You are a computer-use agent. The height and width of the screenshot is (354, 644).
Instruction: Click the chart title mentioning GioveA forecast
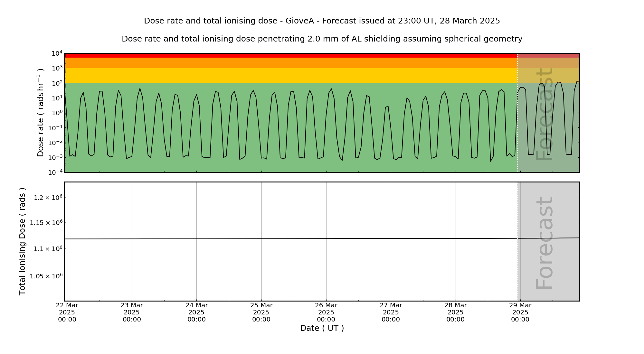tap(322, 21)
